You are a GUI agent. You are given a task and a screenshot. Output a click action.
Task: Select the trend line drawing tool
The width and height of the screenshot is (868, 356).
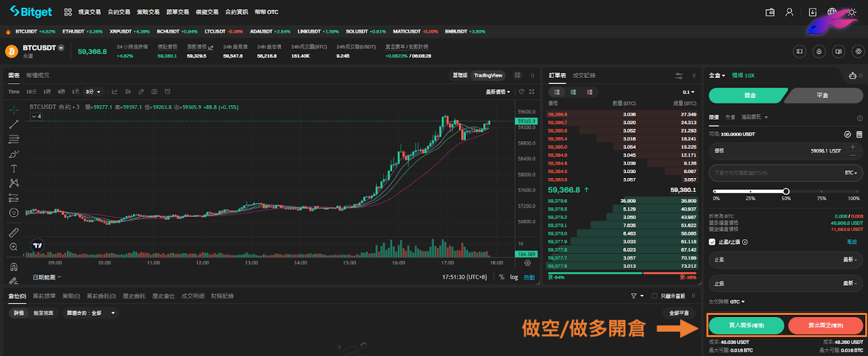pyautogui.click(x=14, y=124)
